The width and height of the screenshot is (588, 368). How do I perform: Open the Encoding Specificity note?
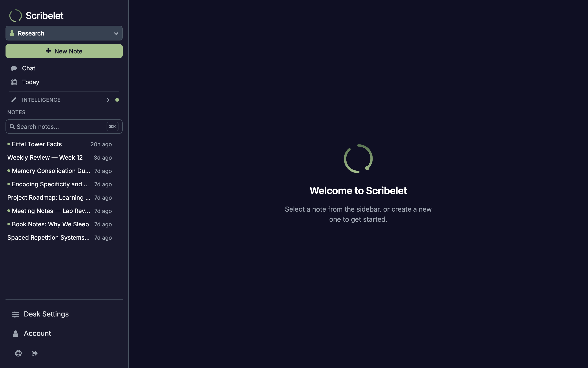[59, 184]
